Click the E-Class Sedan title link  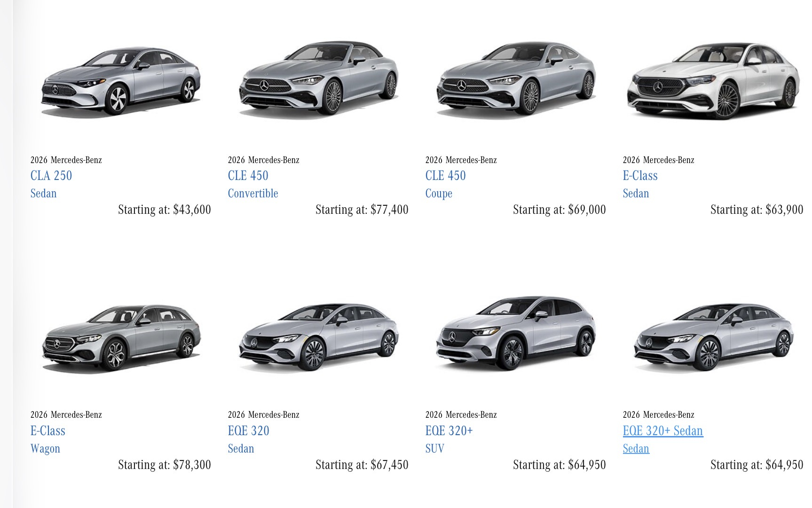pos(640,176)
